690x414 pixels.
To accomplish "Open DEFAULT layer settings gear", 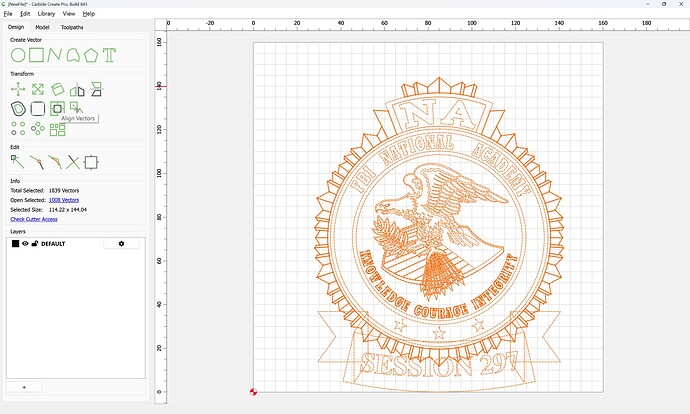I will pos(121,243).
